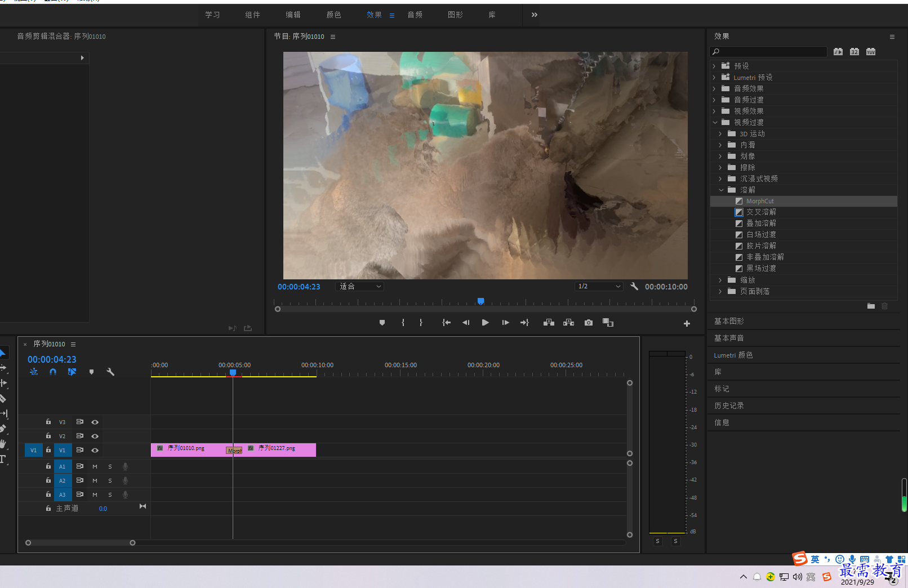Mark Out point in program monitor
Image resolution: width=908 pixels, height=588 pixels.
coord(421,323)
